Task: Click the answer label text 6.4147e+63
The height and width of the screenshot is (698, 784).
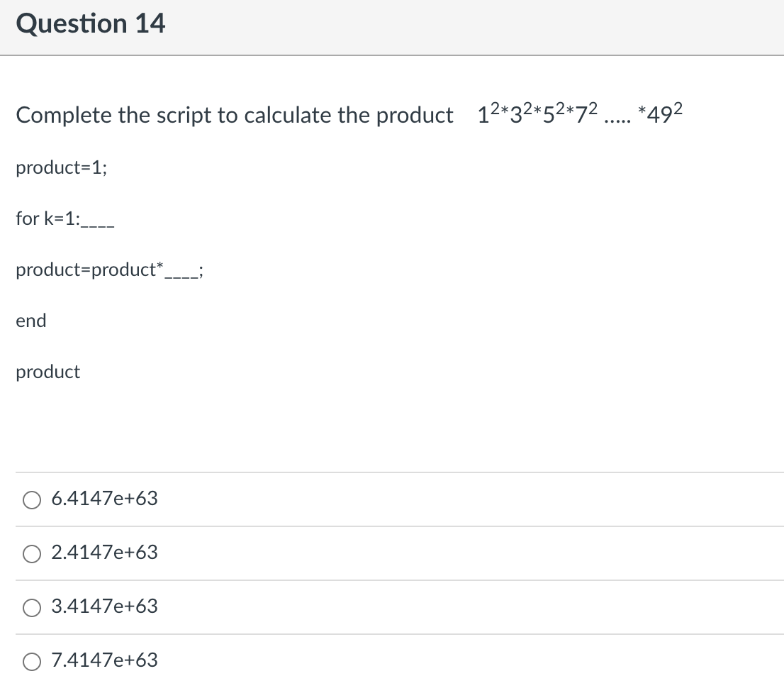Action: pyautogui.click(x=104, y=499)
